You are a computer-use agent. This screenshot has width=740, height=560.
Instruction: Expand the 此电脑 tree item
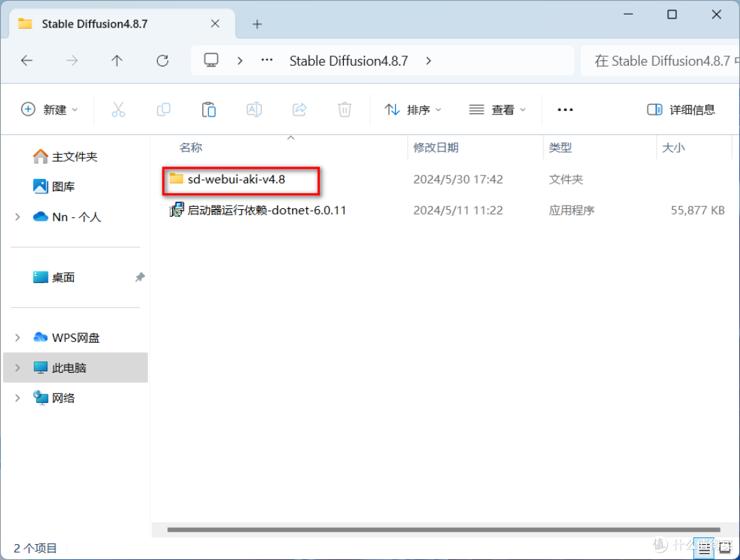[x=18, y=367]
